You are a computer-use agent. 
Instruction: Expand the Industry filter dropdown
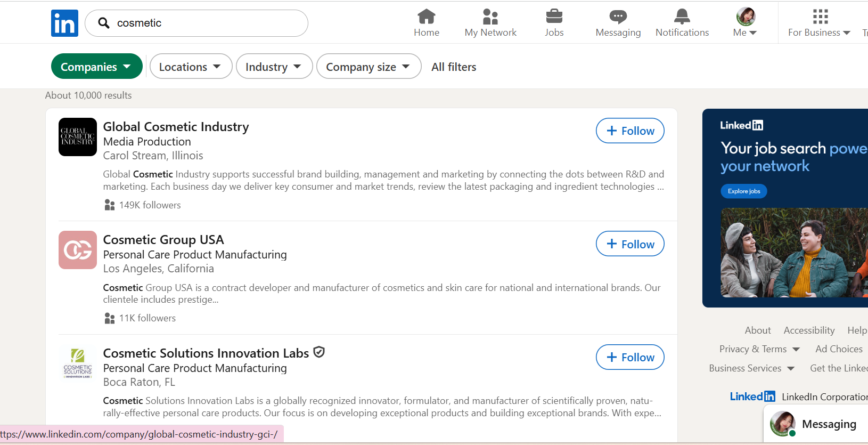pyautogui.click(x=274, y=67)
